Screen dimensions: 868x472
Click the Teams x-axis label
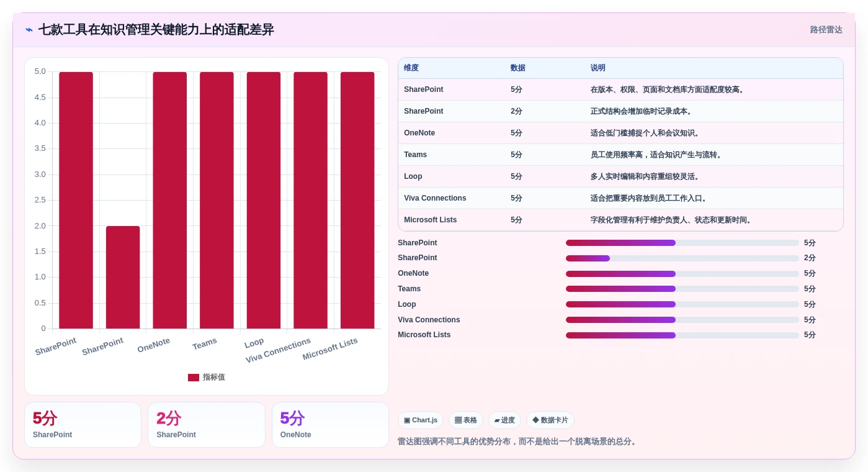205,343
